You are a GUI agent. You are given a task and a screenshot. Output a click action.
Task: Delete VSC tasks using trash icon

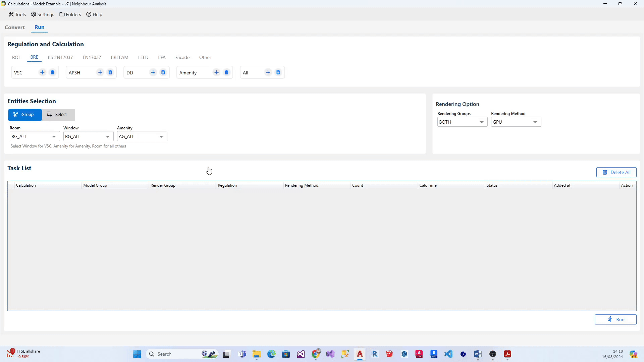pyautogui.click(x=52, y=72)
